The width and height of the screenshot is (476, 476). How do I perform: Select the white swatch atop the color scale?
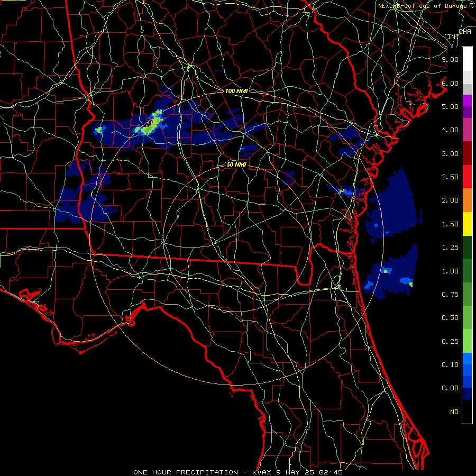coord(467,59)
